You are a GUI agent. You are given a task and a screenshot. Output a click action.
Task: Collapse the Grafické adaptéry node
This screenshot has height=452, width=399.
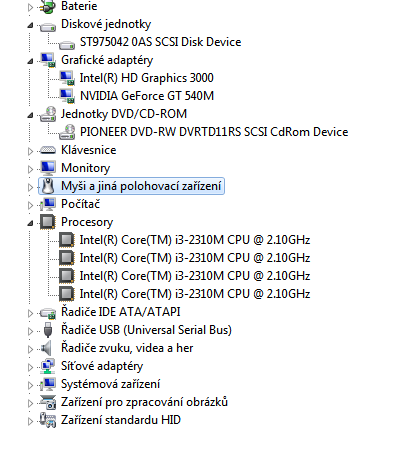click(30, 61)
